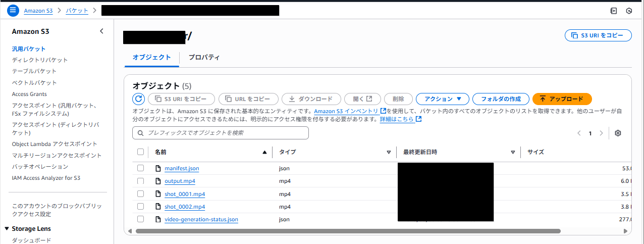Select all objects with header checkbox

point(141,152)
